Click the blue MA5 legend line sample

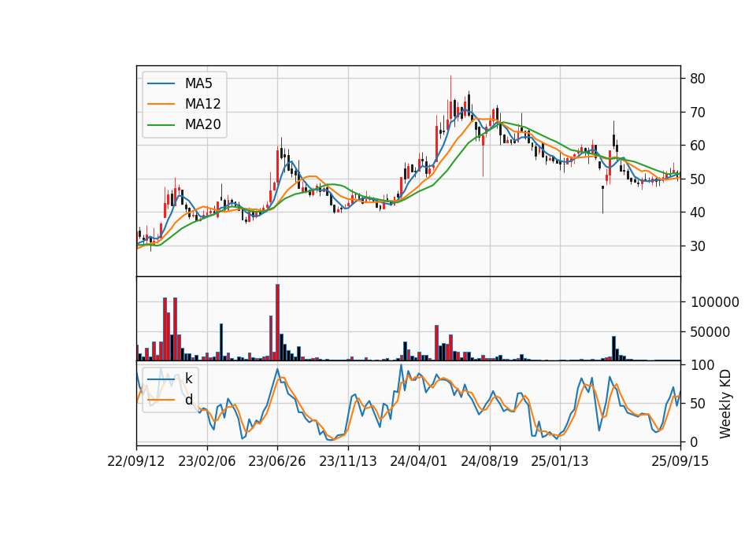coord(161,83)
